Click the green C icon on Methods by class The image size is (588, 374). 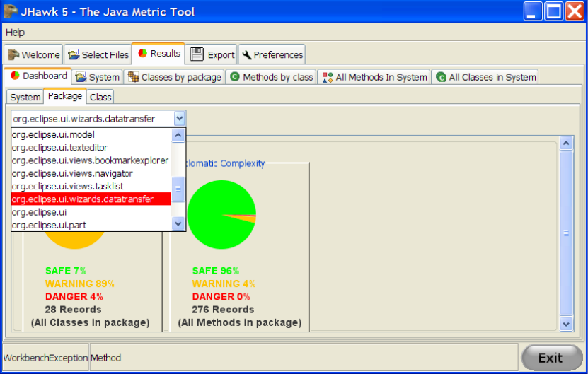pos(235,77)
